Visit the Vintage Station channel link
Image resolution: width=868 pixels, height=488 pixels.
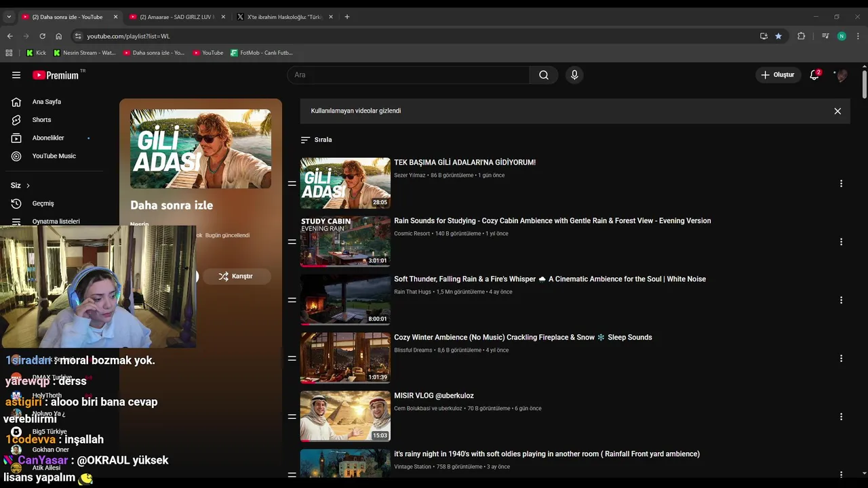pos(412,467)
